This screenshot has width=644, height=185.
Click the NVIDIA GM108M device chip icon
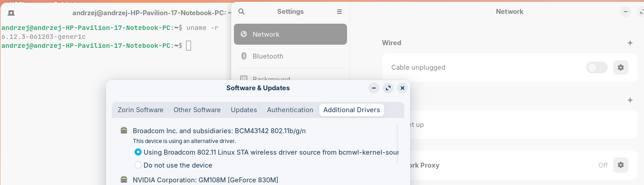124,180
